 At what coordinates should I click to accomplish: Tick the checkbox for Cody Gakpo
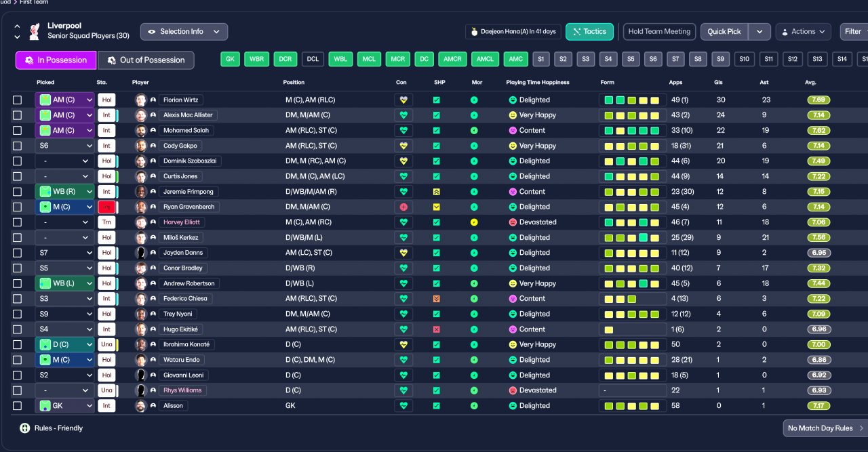coord(17,146)
